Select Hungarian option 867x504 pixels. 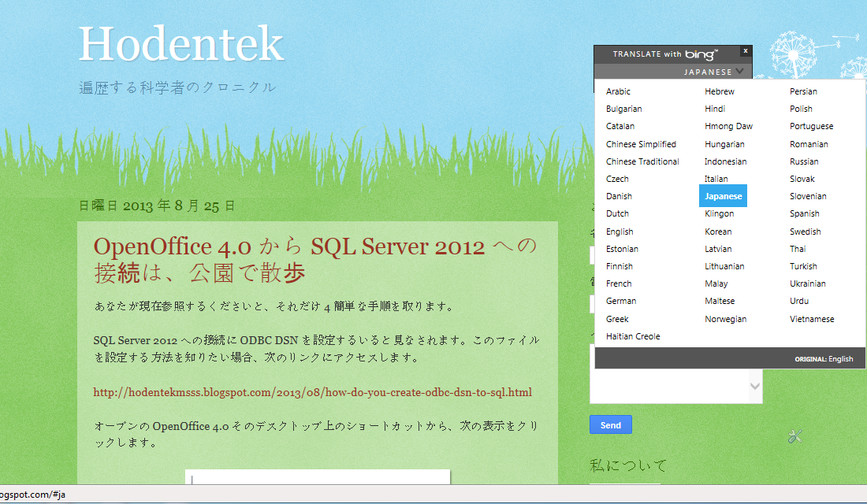coord(724,144)
